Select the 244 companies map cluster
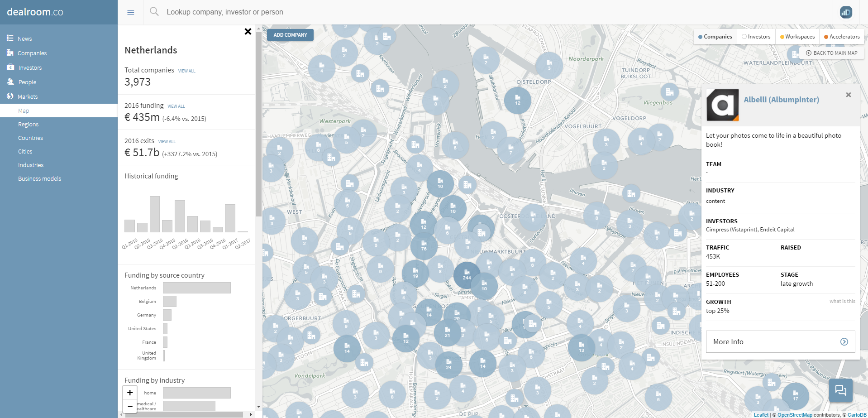This screenshot has height=418, width=868. pos(467,275)
